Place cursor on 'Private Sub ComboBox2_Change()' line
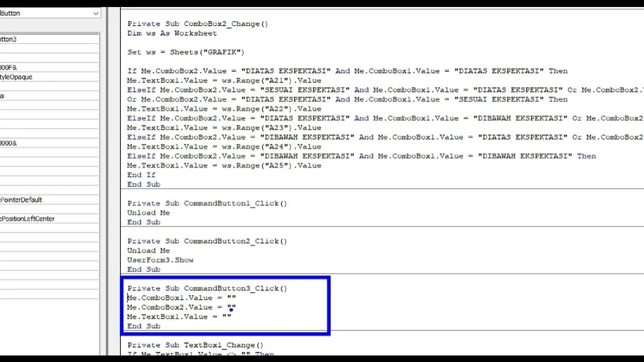This screenshot has height=362, width=644. coord(198,24)
